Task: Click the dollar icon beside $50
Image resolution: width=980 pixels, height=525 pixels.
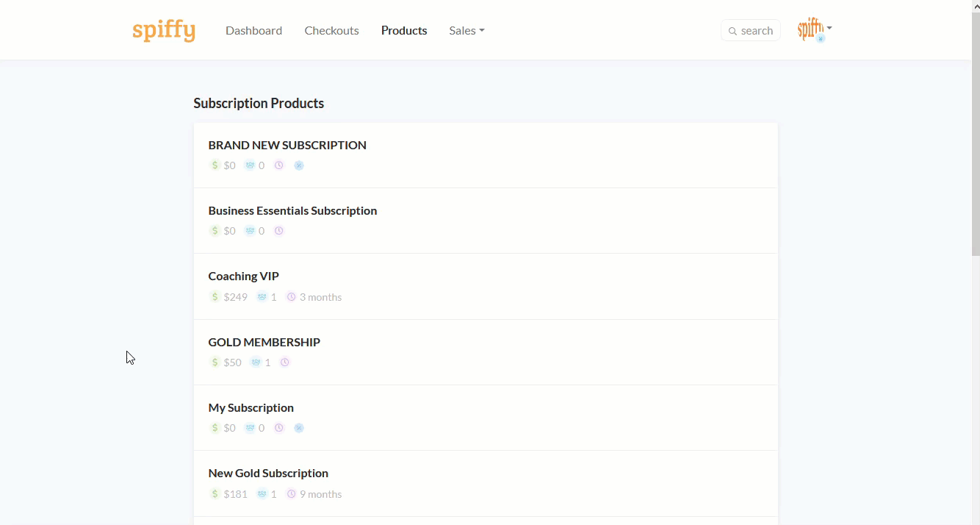Action: pos(215,362)
